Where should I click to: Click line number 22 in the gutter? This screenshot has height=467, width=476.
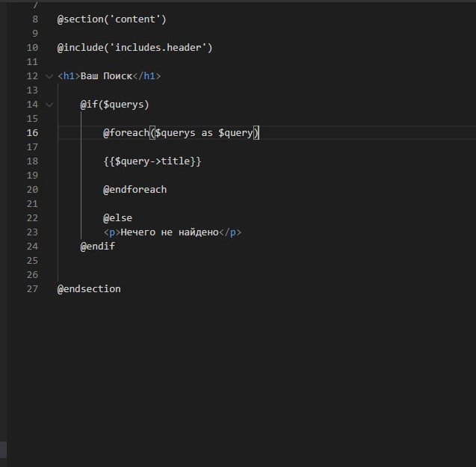32,218
